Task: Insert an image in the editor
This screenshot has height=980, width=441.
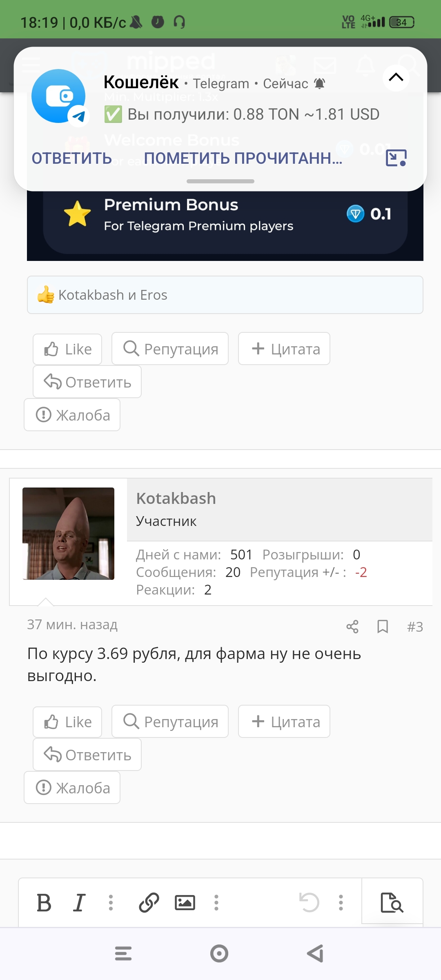Action: (x=185, y=902)
